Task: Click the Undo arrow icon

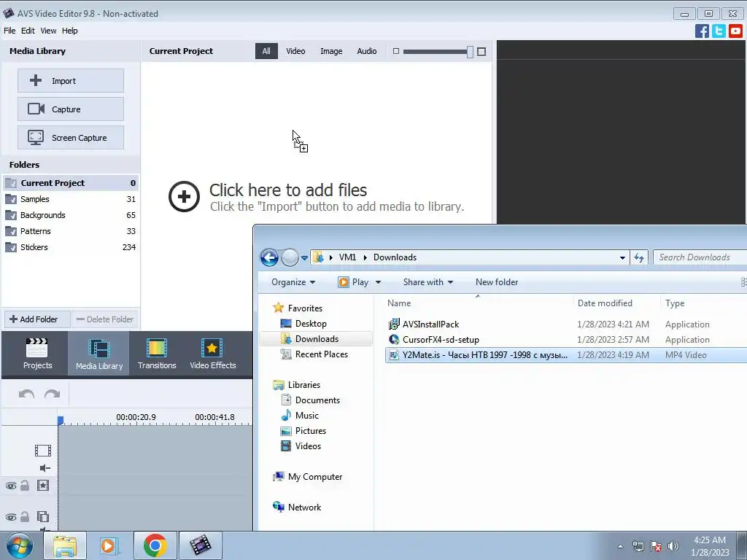Action: [26, 394]
